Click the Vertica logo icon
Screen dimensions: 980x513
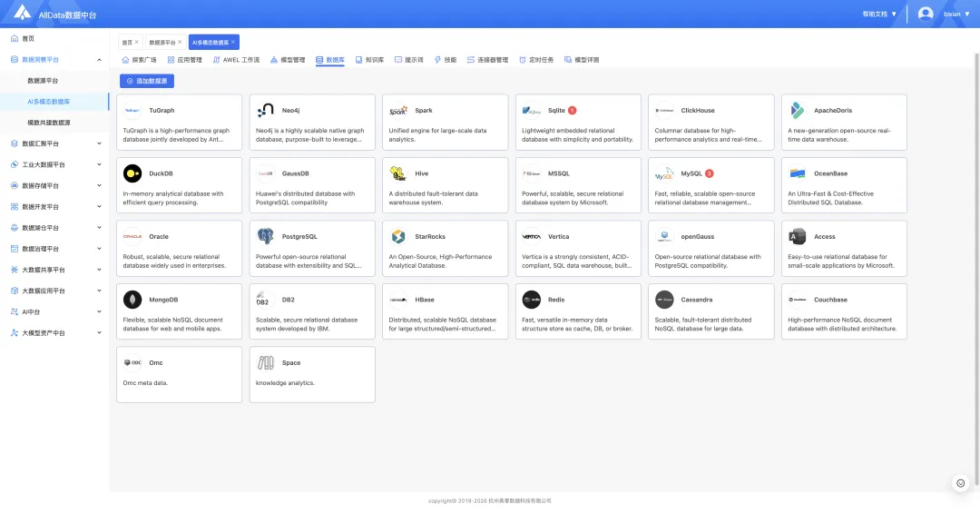tap(531, 236)
